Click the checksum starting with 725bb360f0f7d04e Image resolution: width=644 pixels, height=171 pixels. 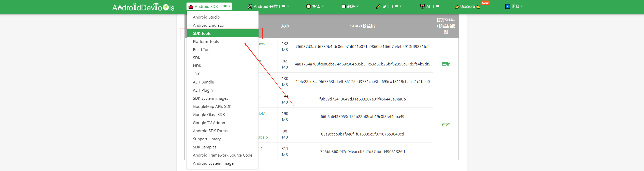coord(362,151)
